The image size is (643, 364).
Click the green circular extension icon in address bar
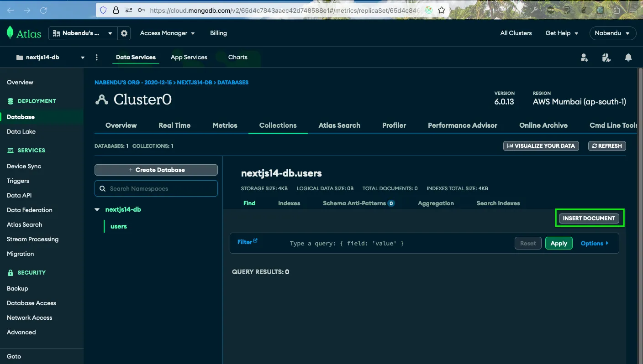[429, 10]
